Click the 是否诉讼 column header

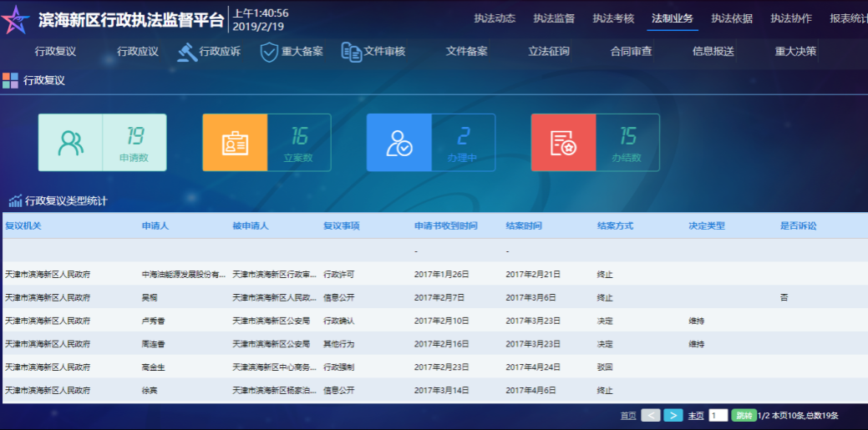799,225
